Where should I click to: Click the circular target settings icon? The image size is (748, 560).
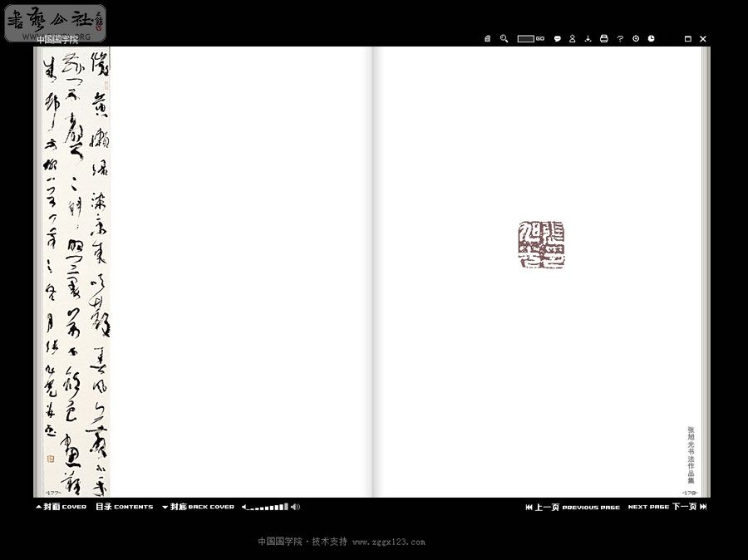pos(636,39)
